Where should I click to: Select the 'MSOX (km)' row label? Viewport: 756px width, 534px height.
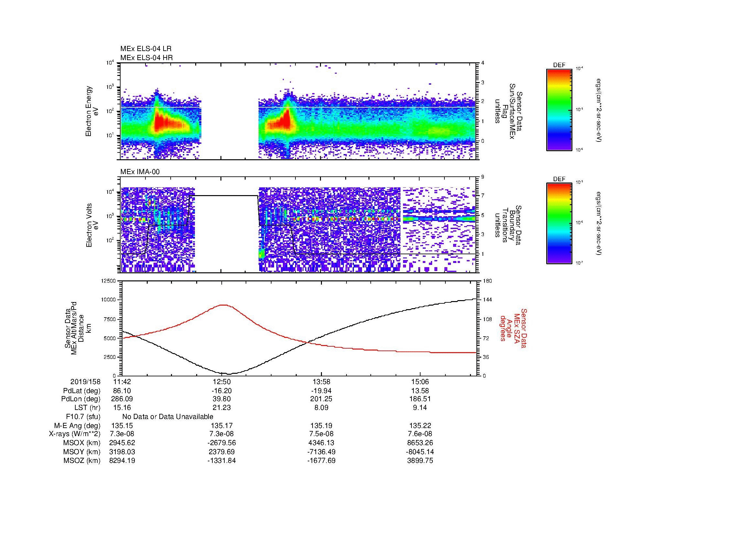click(x=82, y=443)
